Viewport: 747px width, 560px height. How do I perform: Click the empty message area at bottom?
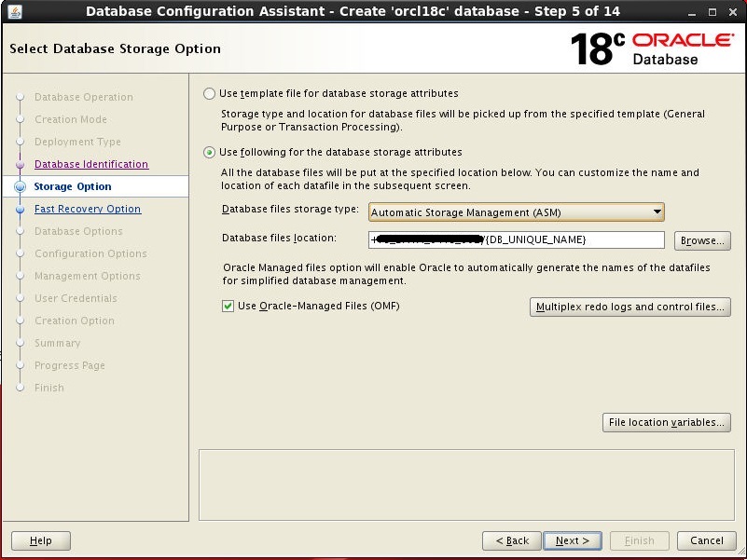pyautogui.click(x=466, y=485)
